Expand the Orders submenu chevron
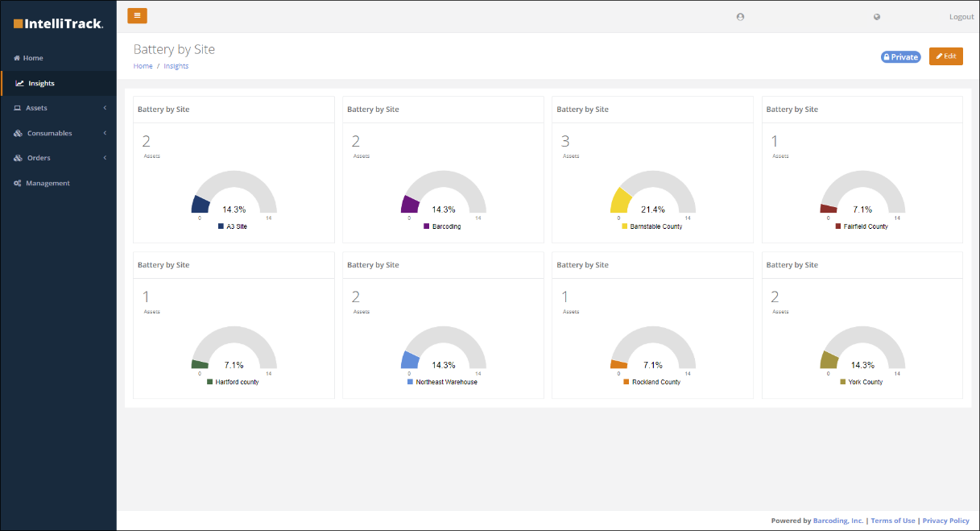 105,158
